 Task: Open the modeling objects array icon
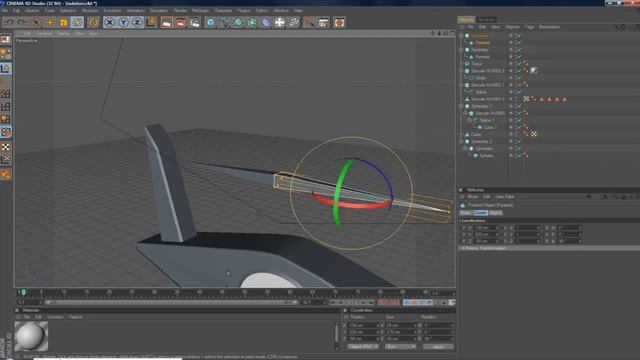[252, 22]
